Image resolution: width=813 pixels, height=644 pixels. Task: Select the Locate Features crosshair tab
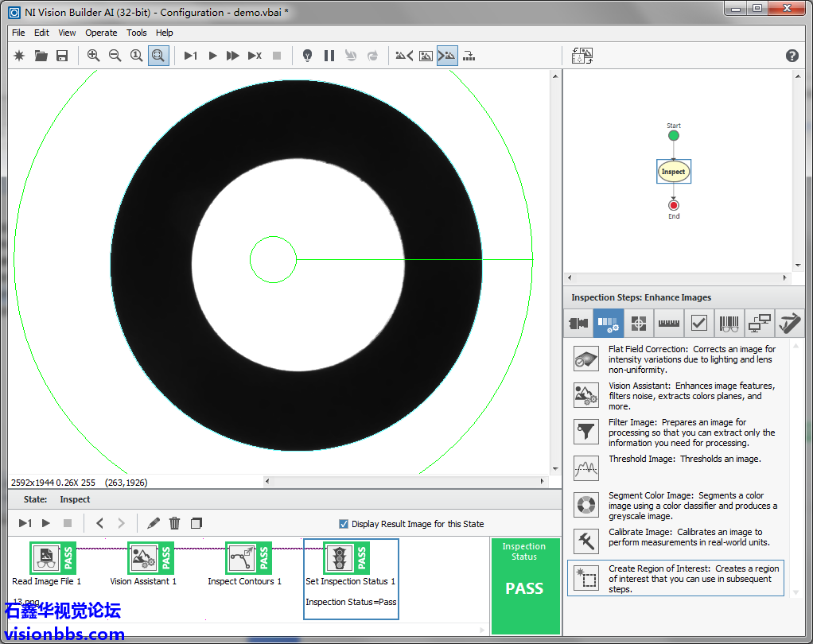click(638, 324)
